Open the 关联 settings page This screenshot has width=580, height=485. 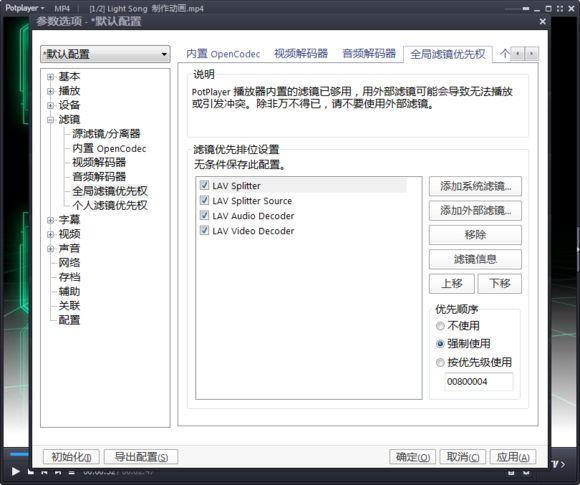click(x=69, y=306)
